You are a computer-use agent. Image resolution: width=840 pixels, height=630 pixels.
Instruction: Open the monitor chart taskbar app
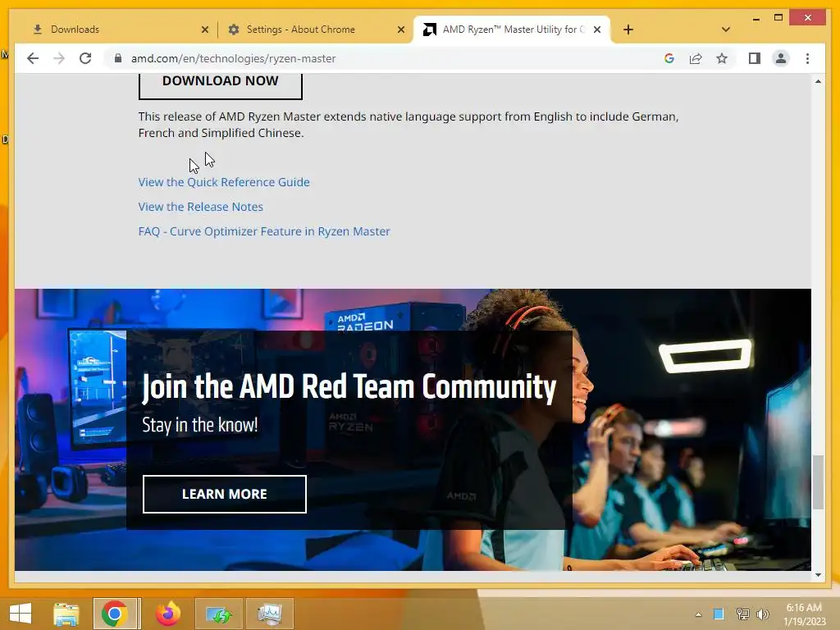(269, 614)
